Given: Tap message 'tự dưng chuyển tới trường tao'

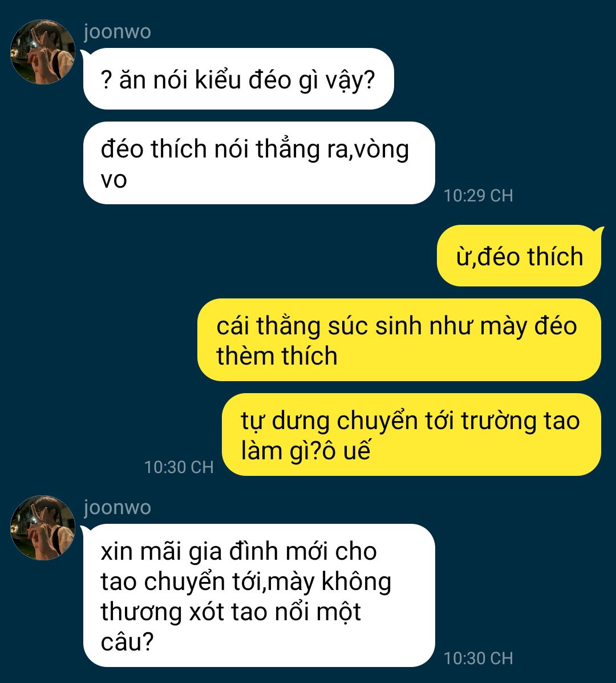Looking at the screenshot, I should [411, 434].
